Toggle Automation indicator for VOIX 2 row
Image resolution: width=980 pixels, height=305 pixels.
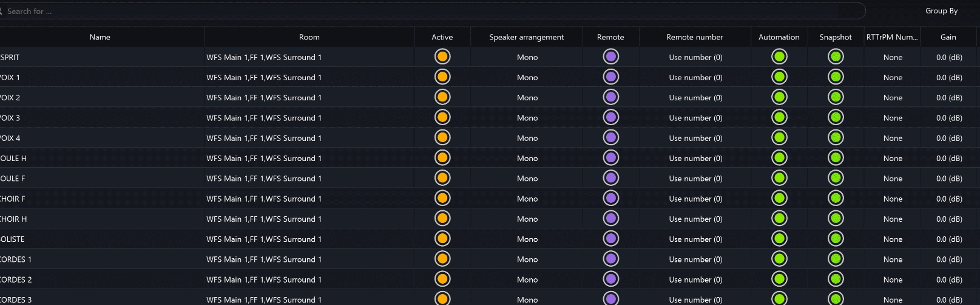coord(779,97)
